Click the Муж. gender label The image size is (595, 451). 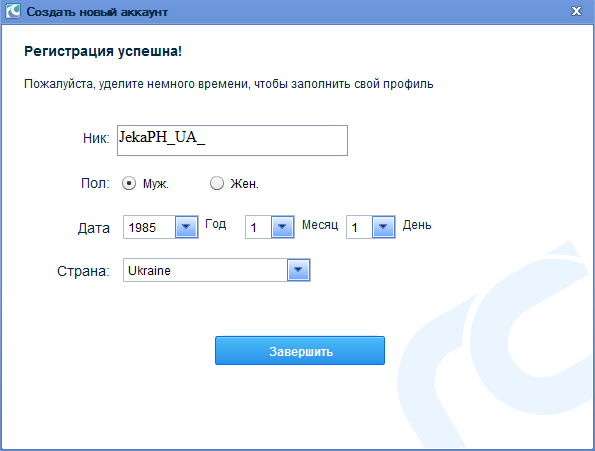coord(156,184)
